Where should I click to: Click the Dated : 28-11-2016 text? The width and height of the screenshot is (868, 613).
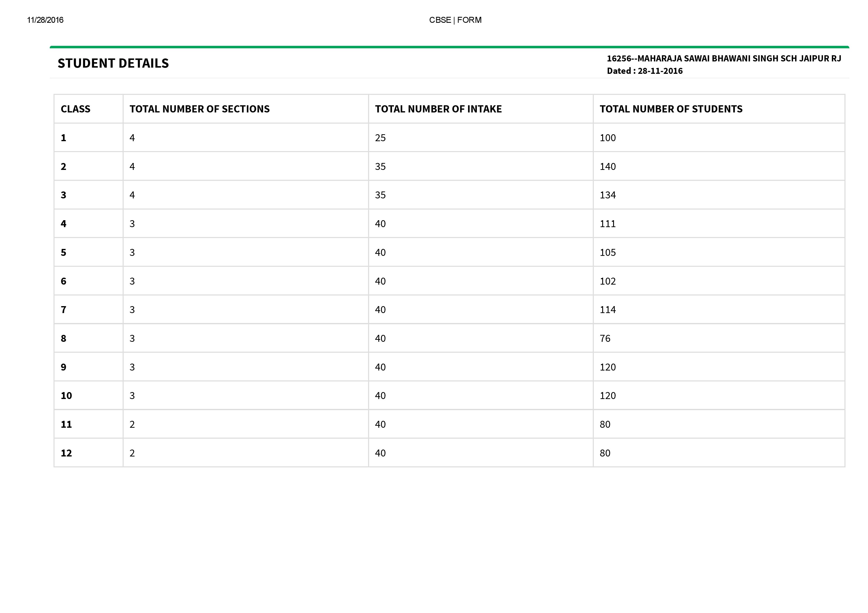645,71
